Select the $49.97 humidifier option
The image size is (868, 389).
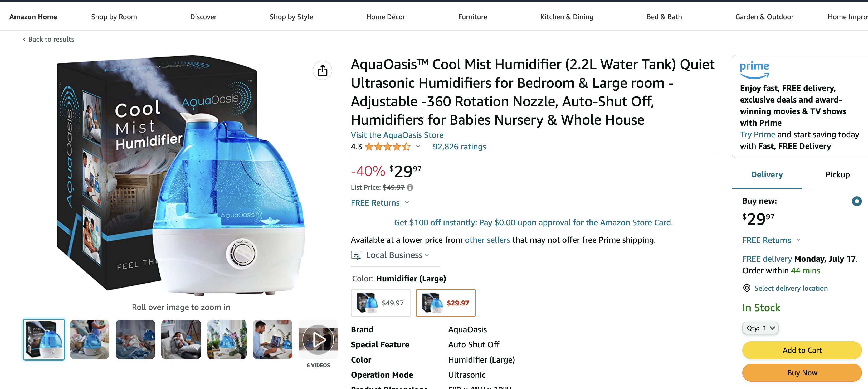(x=381, y=303)
